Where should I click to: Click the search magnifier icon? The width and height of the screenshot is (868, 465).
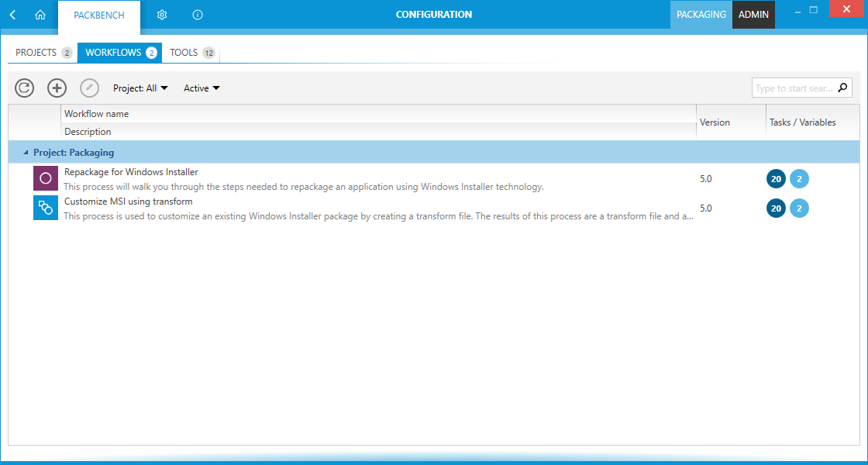(842, 88)
